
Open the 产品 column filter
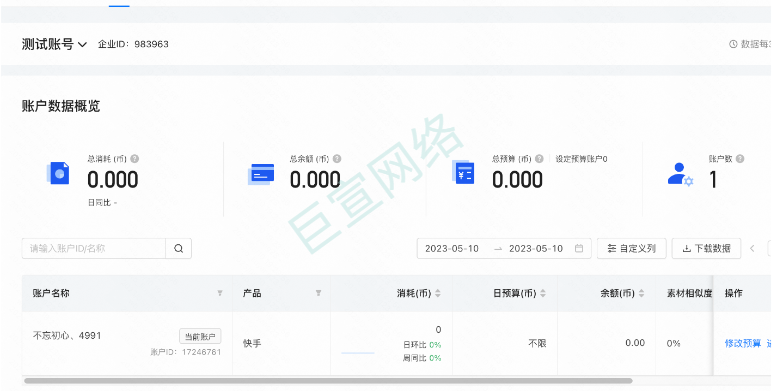coord(318,293)
